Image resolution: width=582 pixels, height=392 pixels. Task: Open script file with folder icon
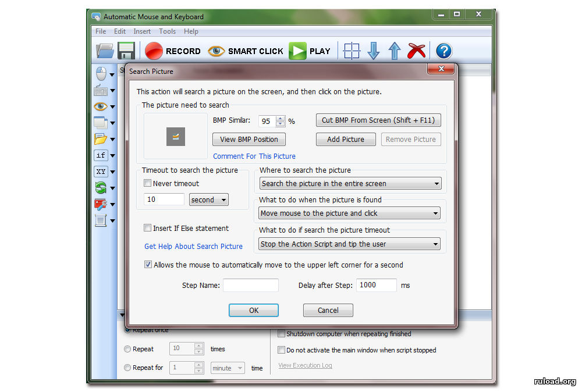[105, 51]
